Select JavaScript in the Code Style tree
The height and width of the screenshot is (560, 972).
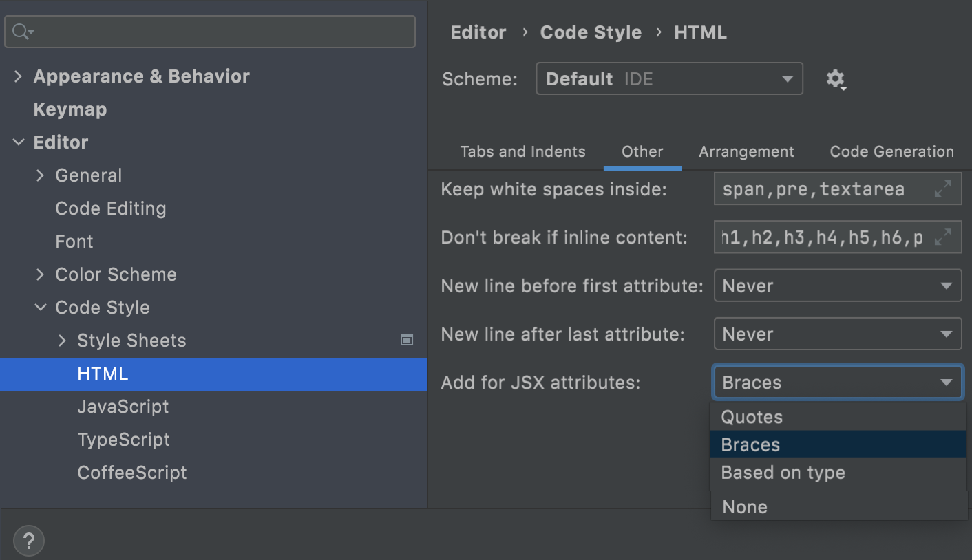123,407
